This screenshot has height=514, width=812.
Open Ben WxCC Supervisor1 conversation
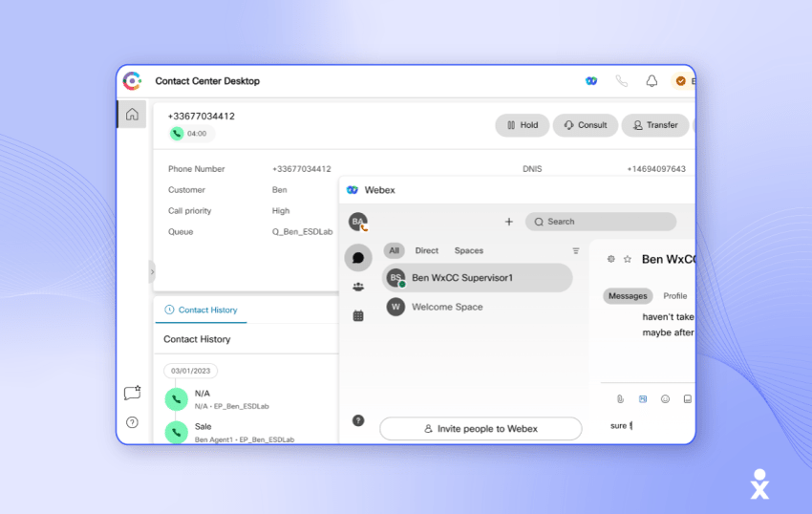478,278
